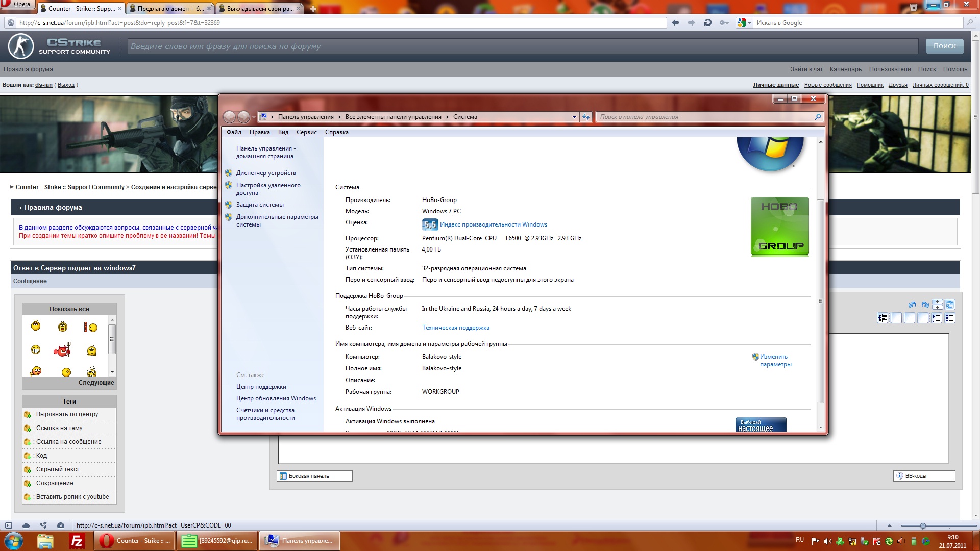Insert a bulleted list in the post
Image resolution: width=980 pixels, height=551 pixels.
pos(950,318)
